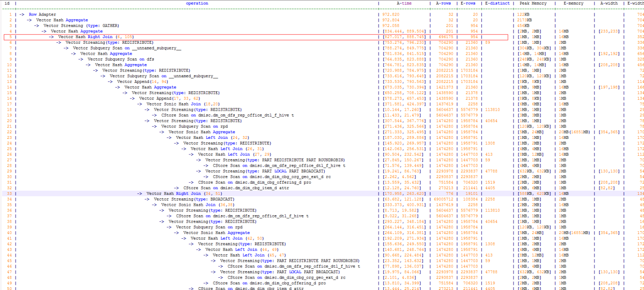Click Peak Memory value '456KB'
Viewport: 644px width, 290px height.
pyautogui.click(x=523, y=25)
